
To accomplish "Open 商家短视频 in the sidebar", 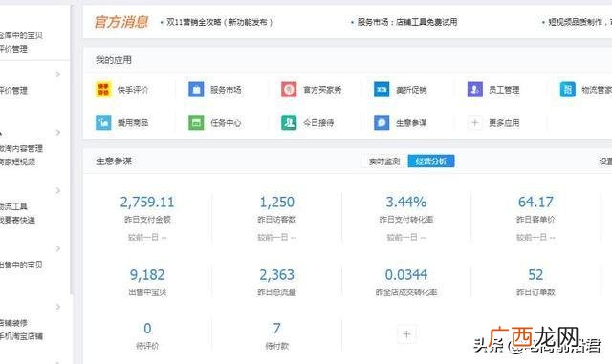I will [17, 161].
